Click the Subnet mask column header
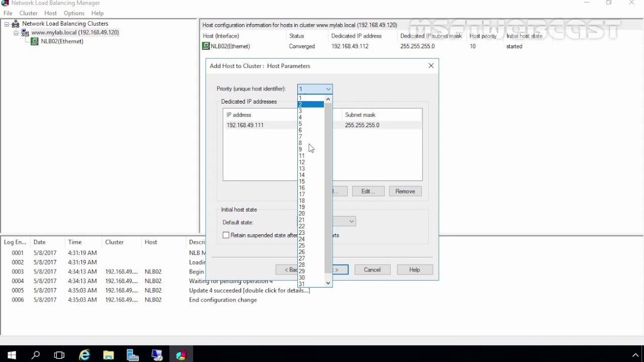 (382, 115)
